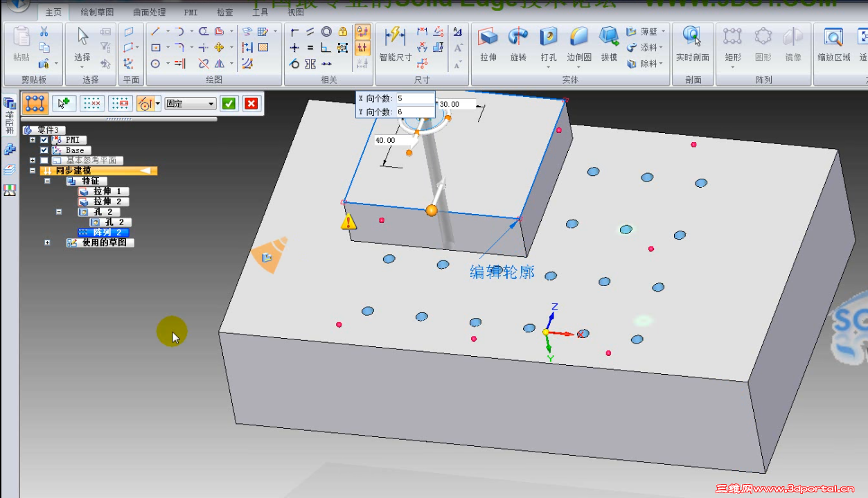Switch to the PMI ribbon tab

pos(191,12)
